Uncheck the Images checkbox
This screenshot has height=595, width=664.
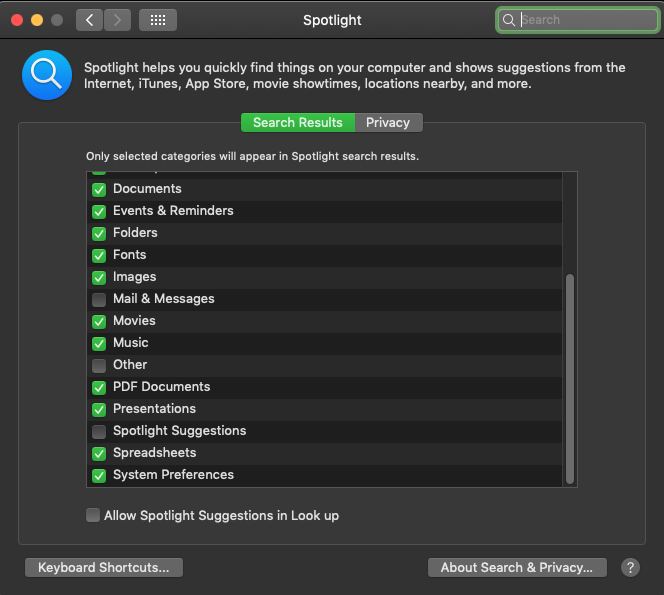[99, 277]
